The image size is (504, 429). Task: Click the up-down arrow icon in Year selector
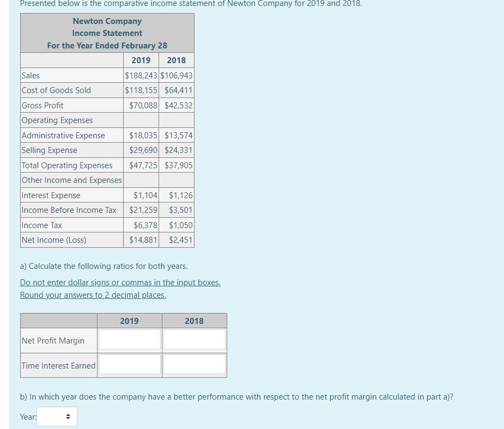[68, 416]
